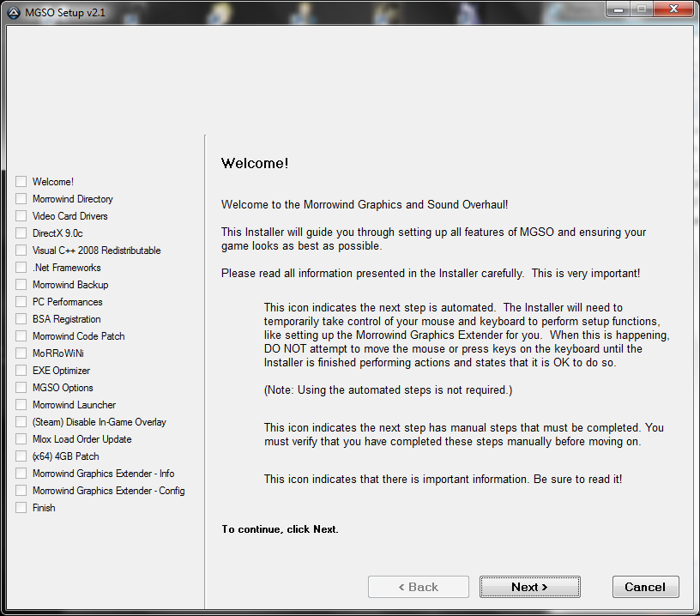
Task: Select the MGSO Options checkbox
Action: (x=21, y=388)
